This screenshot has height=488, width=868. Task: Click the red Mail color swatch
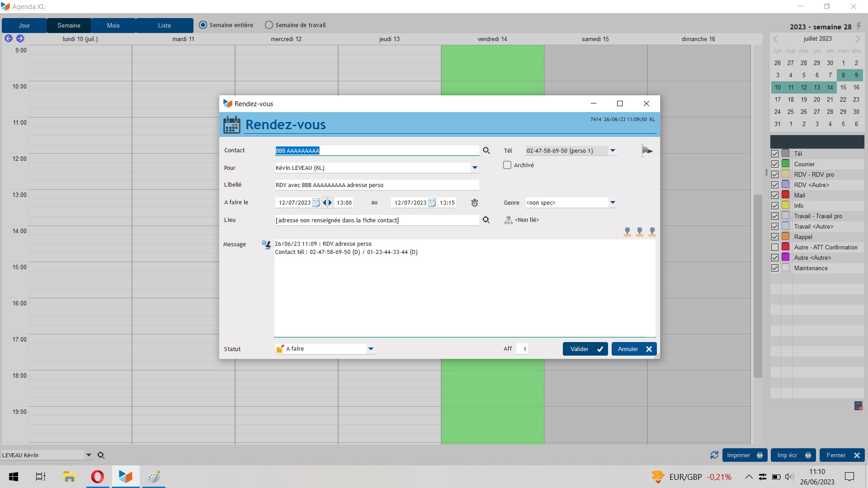786,195
